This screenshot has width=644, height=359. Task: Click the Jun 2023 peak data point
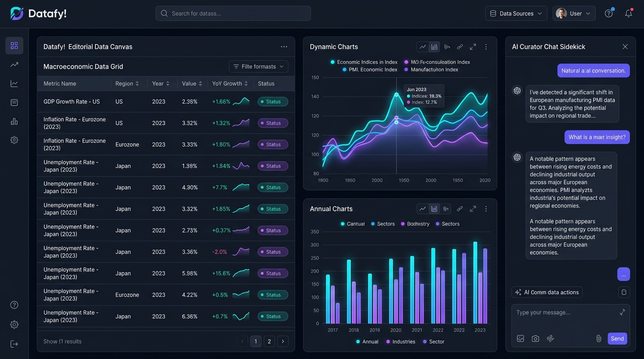396,94
